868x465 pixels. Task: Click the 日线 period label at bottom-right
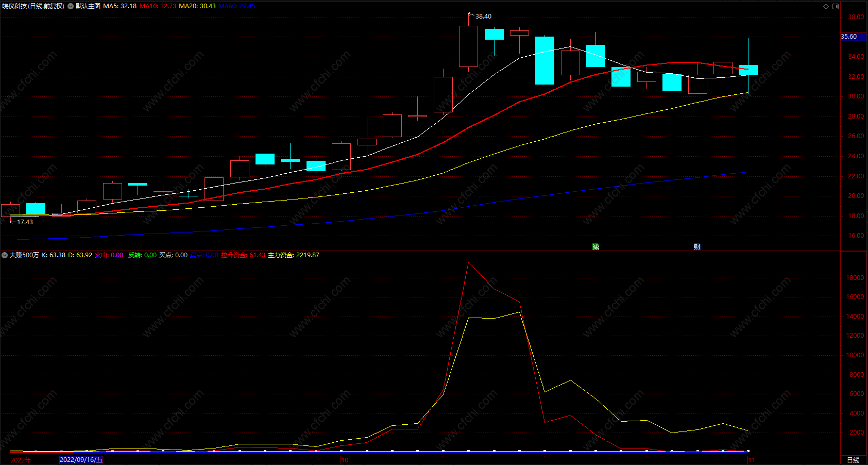click(x=853, y=460)
